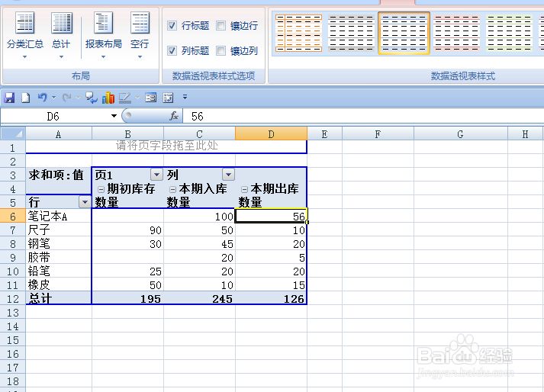The height and width of the screenshot is (392, 544).
Task: Select the 胶带 row label cell
Action: [59, 258]
